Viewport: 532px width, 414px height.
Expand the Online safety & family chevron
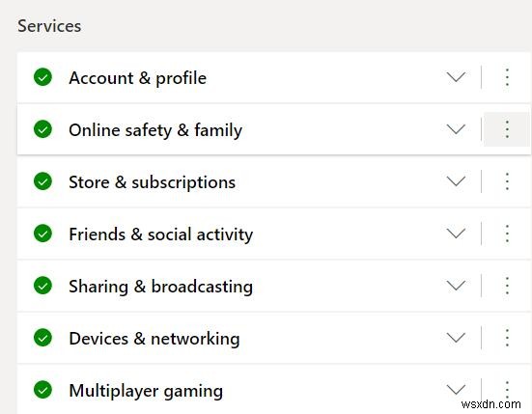point(456,129)
